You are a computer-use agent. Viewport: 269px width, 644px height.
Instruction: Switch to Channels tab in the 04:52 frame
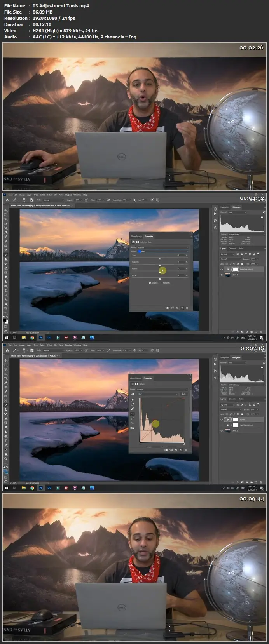(232, 249)
